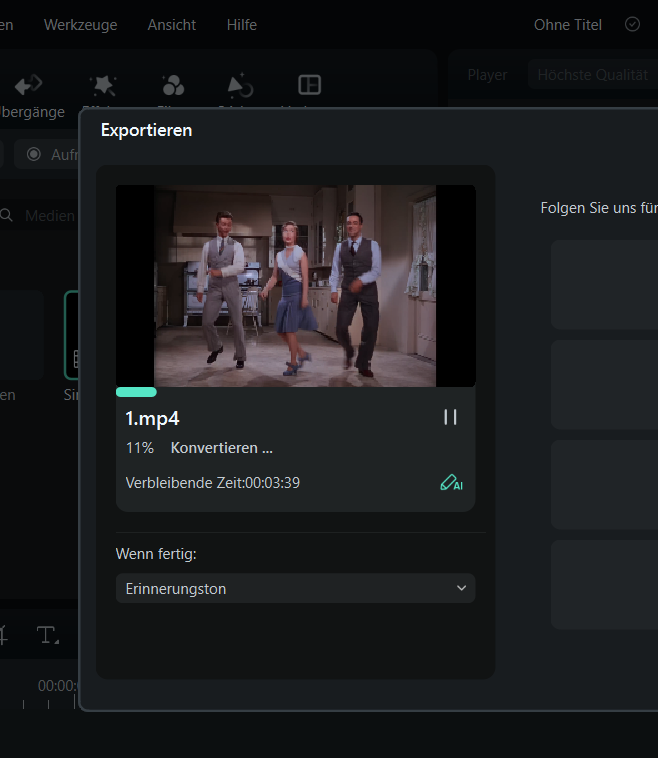Click the Aufnahme record button
This screenshot has height=758, width=658.
coord(47,154)
